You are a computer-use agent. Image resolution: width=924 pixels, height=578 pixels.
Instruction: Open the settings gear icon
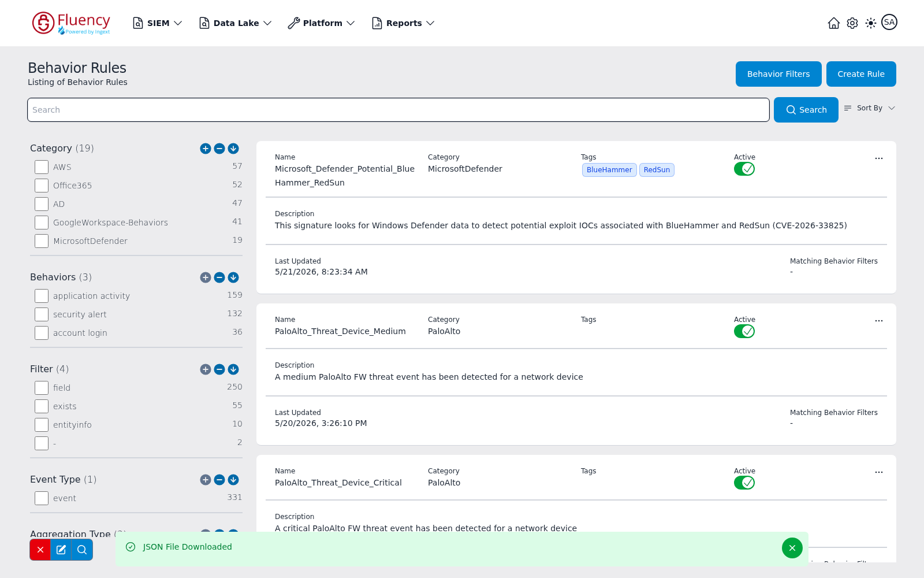click(x=852, y=23)
